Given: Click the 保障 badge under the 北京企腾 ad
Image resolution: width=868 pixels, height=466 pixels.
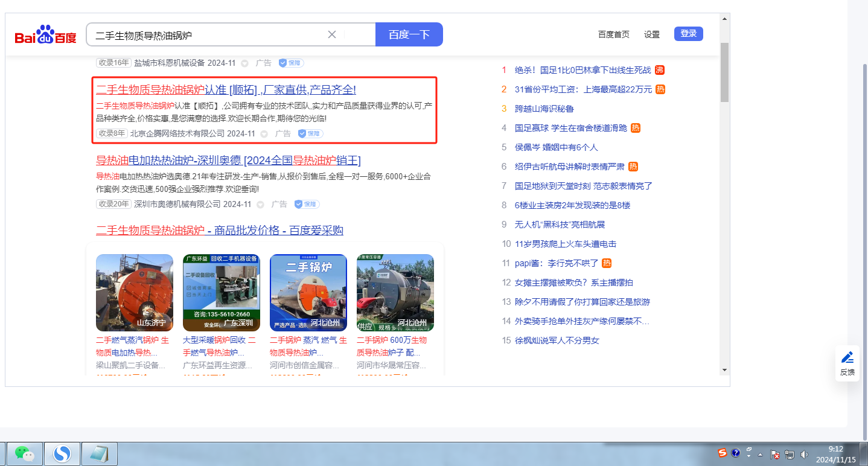Looking at the screenshot, I should (x=310, y=133).
